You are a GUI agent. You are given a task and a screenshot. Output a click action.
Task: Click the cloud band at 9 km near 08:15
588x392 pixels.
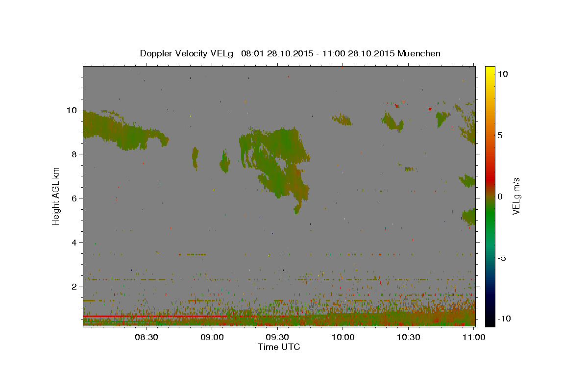[122, 131]
